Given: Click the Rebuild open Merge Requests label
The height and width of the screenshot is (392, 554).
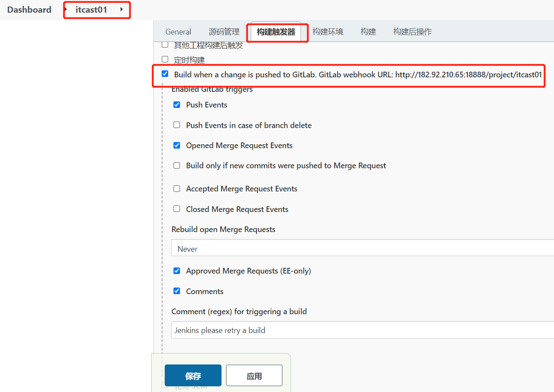Looking at the screenshot, I should [x=223, y=229].
